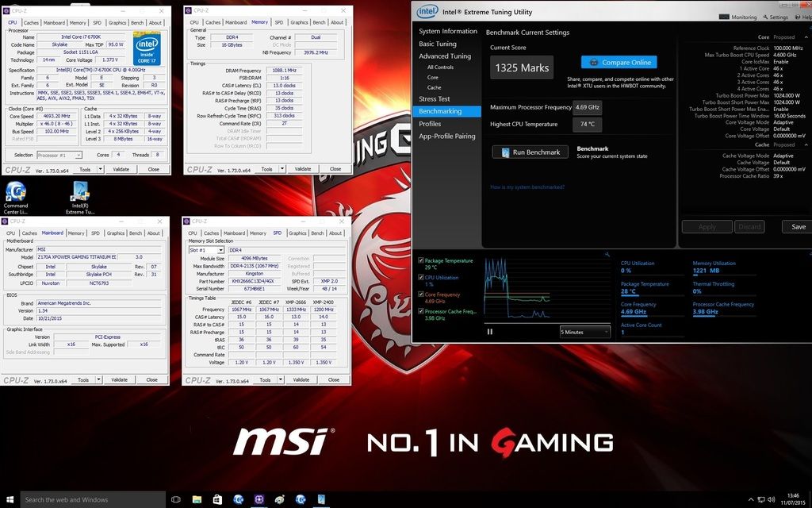Switch to About tab in SPD window

335,233
